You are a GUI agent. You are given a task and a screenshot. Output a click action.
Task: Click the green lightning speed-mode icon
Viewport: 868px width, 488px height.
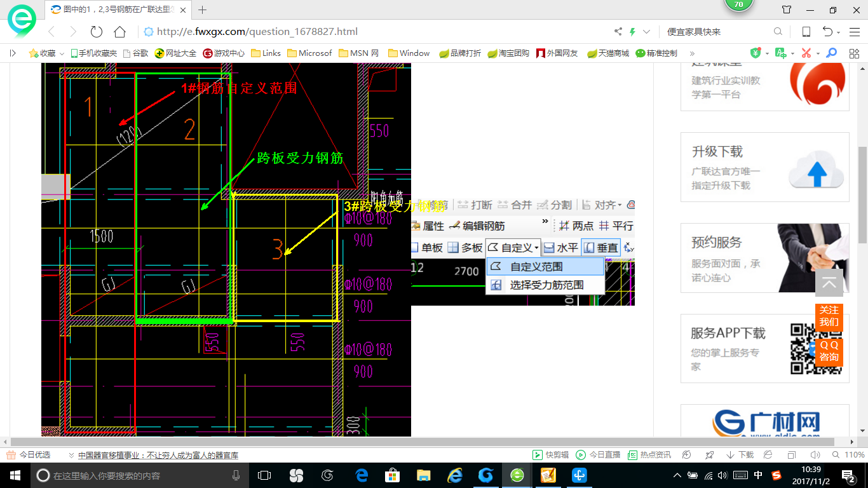pos(632,32)
